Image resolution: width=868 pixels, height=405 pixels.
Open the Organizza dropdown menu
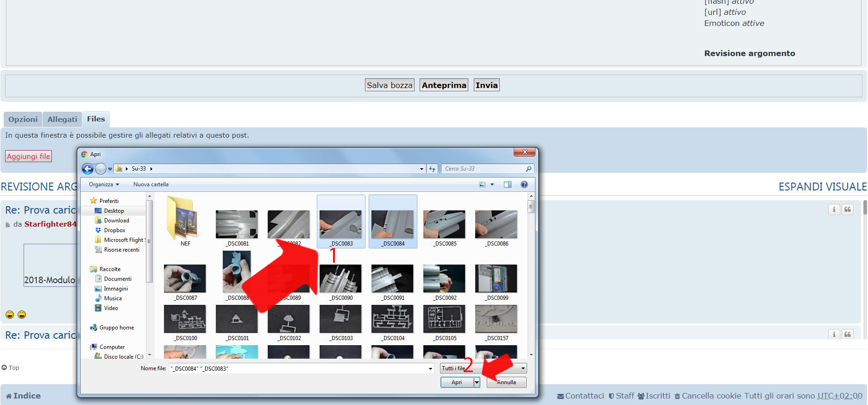[104, 184]
